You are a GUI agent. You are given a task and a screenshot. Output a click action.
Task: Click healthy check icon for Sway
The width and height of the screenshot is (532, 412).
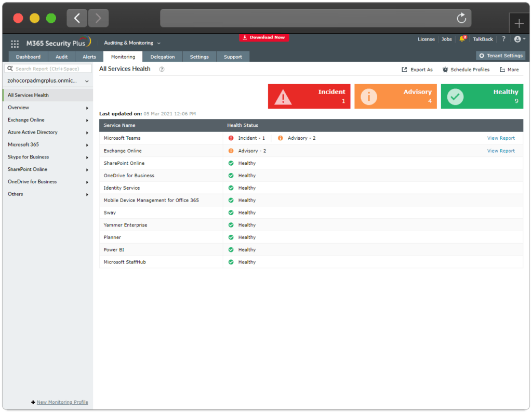pyautogui.click(x=231, y=213)
